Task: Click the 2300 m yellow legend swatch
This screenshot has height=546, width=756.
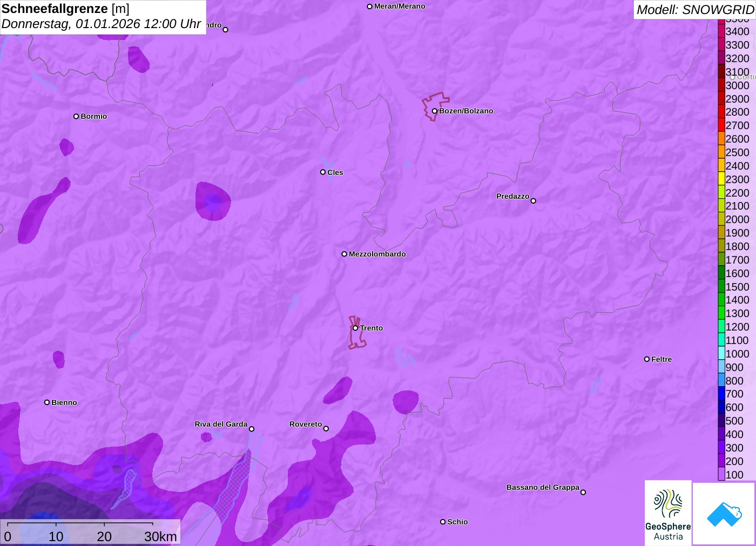Action: [721, 179]
